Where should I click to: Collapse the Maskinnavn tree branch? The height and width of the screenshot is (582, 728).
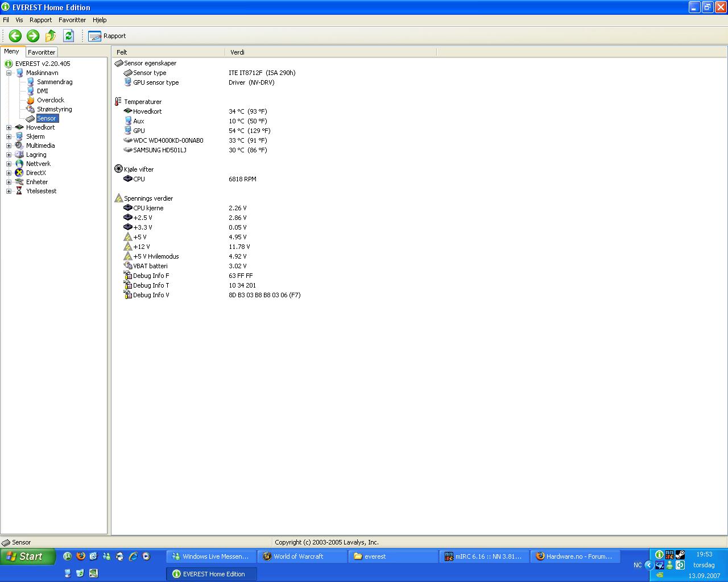(x=9, y=73)
